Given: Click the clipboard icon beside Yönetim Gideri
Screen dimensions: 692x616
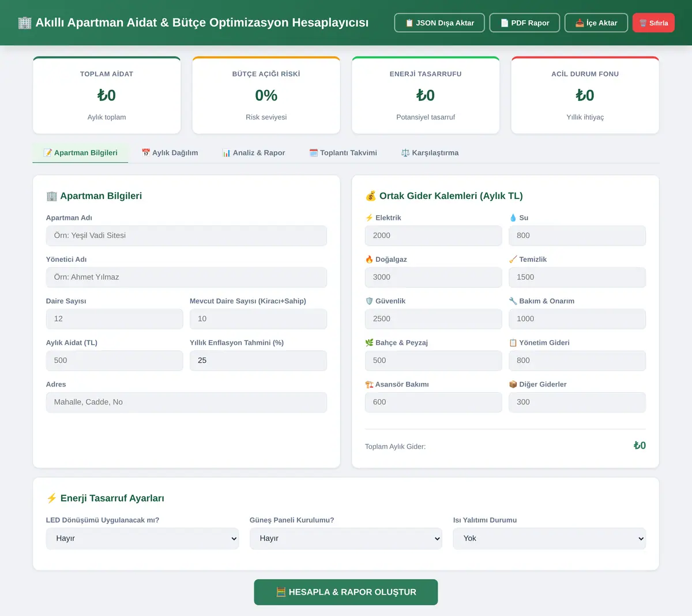Looking at the screenshot, I should coord(513,342).
